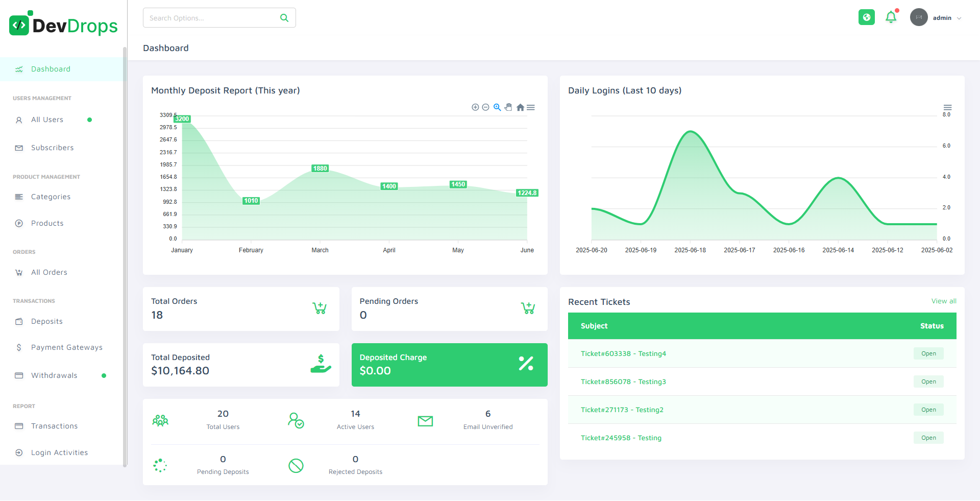Open Ticket#603338 - Testing4
The width and height of the screenshot is (980, 501).
(x=623, y=353)
